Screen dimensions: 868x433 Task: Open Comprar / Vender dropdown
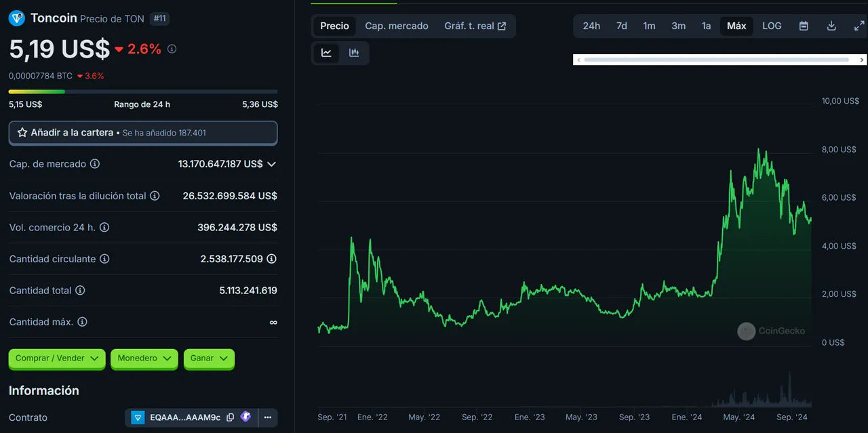coord(57,358)
